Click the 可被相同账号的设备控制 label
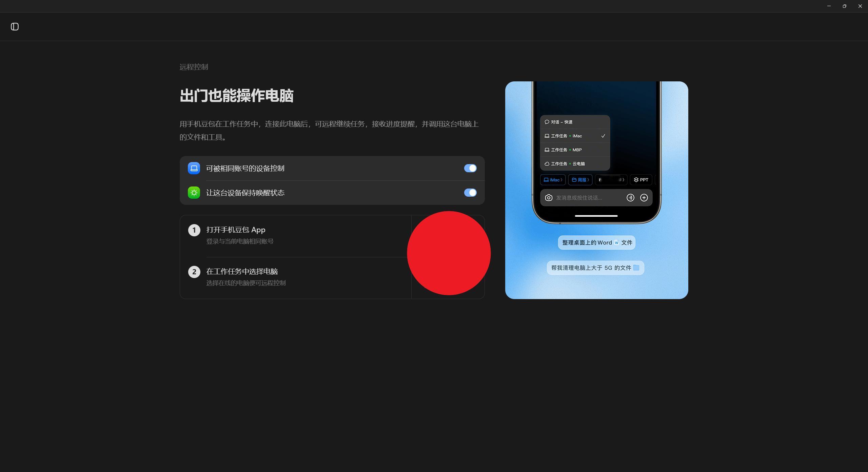 tap(245, 168)
